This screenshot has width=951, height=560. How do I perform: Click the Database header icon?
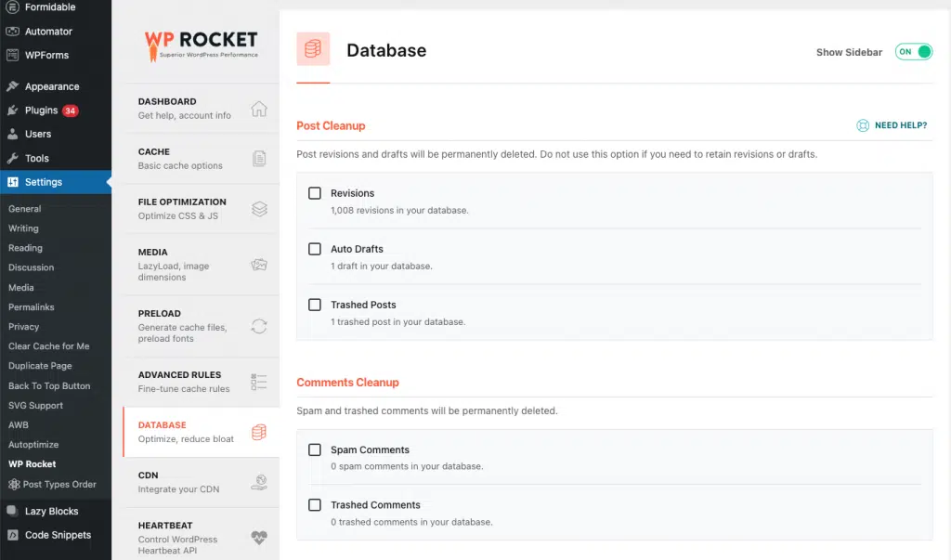pyautogui.click(x=313, y=48)
